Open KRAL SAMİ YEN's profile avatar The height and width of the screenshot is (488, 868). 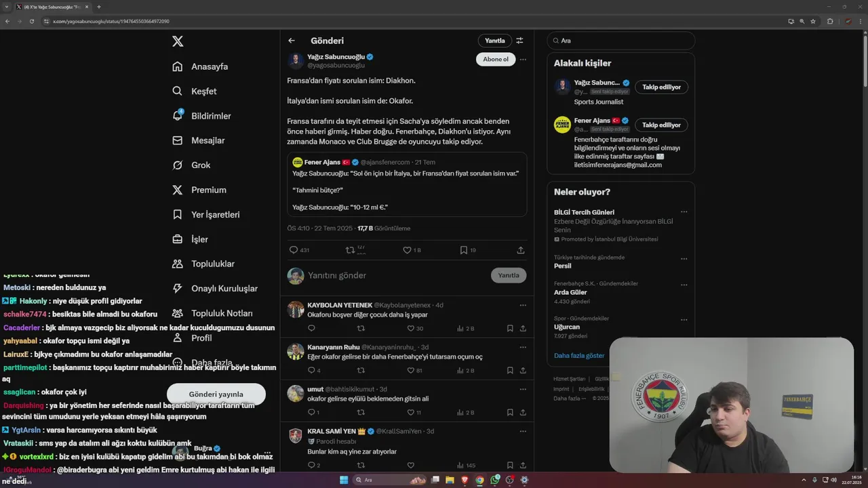(296, 436)
